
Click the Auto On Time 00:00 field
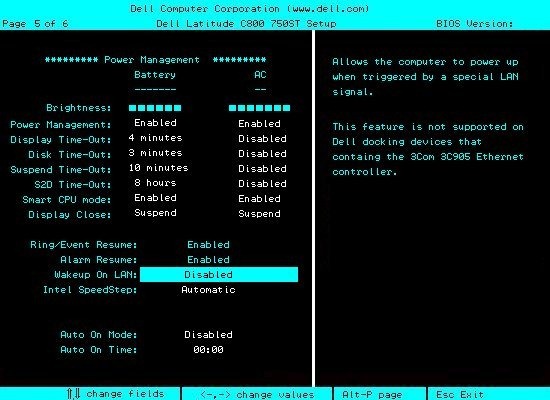[208, 350]
